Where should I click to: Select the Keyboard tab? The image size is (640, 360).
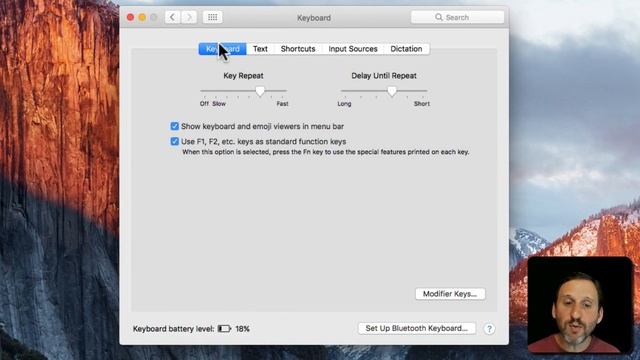pos(222,49)
